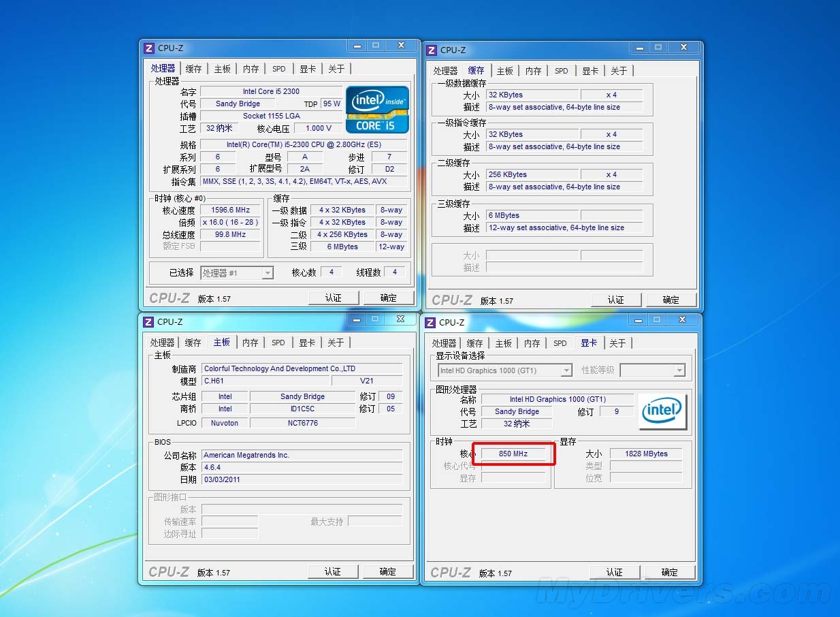
Task: Open 内存 tab in the 缓存 window
Action: tap(534, 71)
